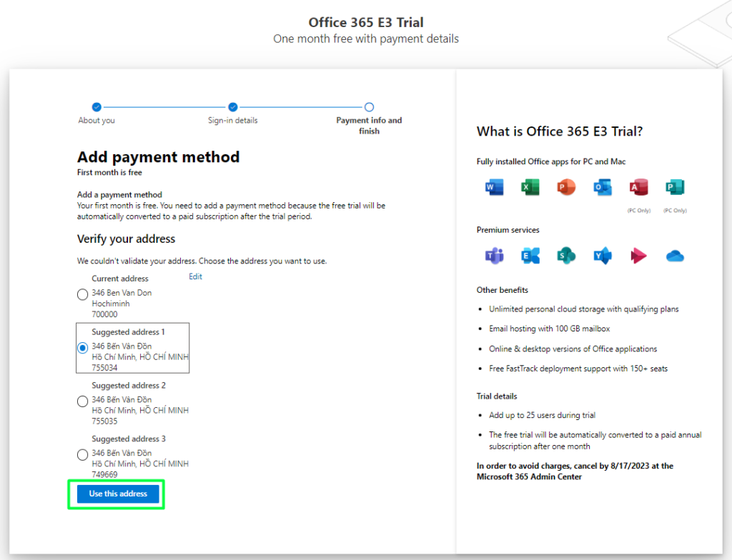Click the Yammer service icon
This screenshot has width=732, height=560.
(602, 256)
